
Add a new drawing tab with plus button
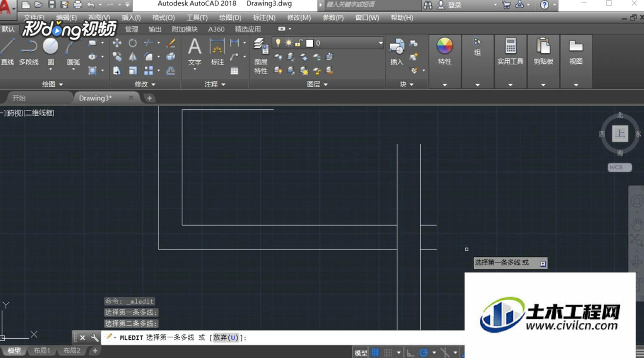coord(149,98)
